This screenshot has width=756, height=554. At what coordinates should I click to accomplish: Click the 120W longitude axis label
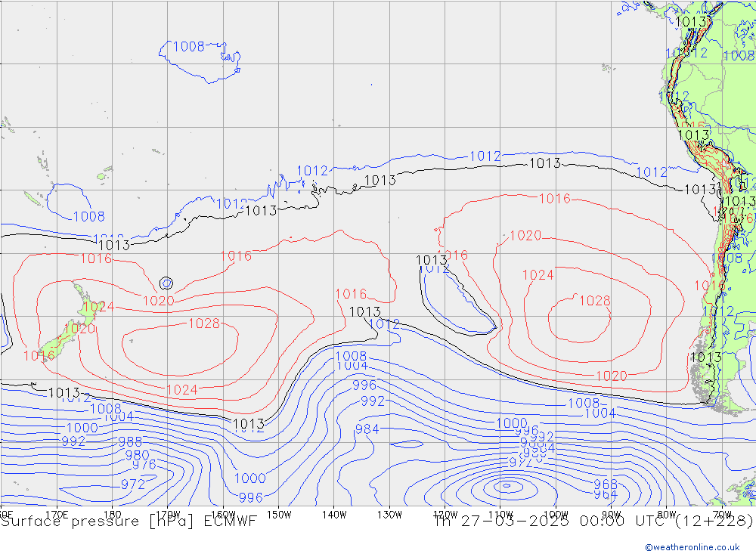tap(445, 515)
